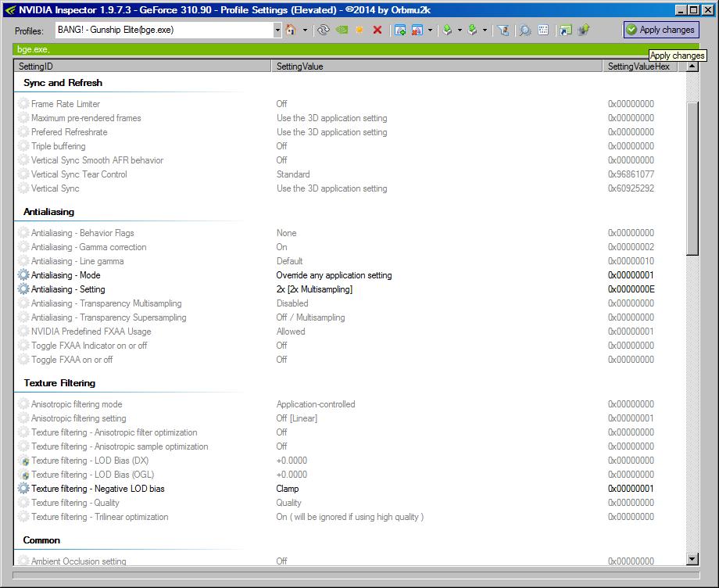719x588 pixels.
Task: Select the 'Toggle FXAA Indicator on or off' label
Action: (x=89, y=346)
